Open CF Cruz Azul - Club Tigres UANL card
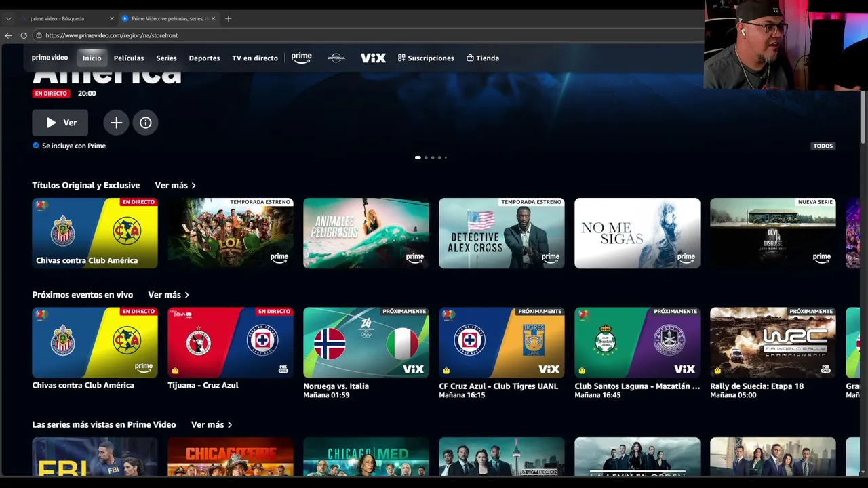 click(x=502, y=342)
